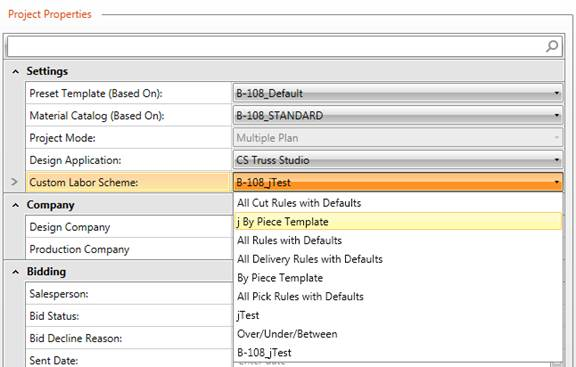Viewport: 576px width, 367px height.
Task: Open the Material Catalog dropdown arrow
Action: tap(557, 116)
